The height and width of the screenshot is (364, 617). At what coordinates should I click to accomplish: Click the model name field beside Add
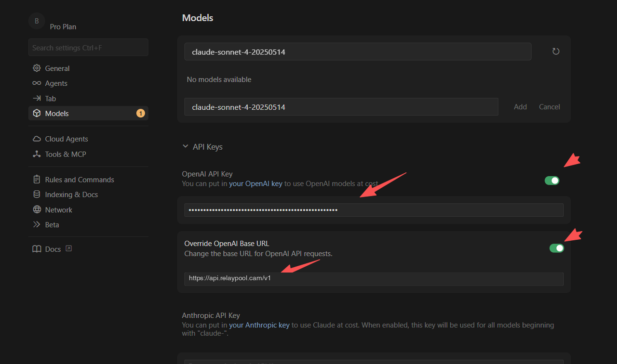pyautogui.click(x=341, y=107)
